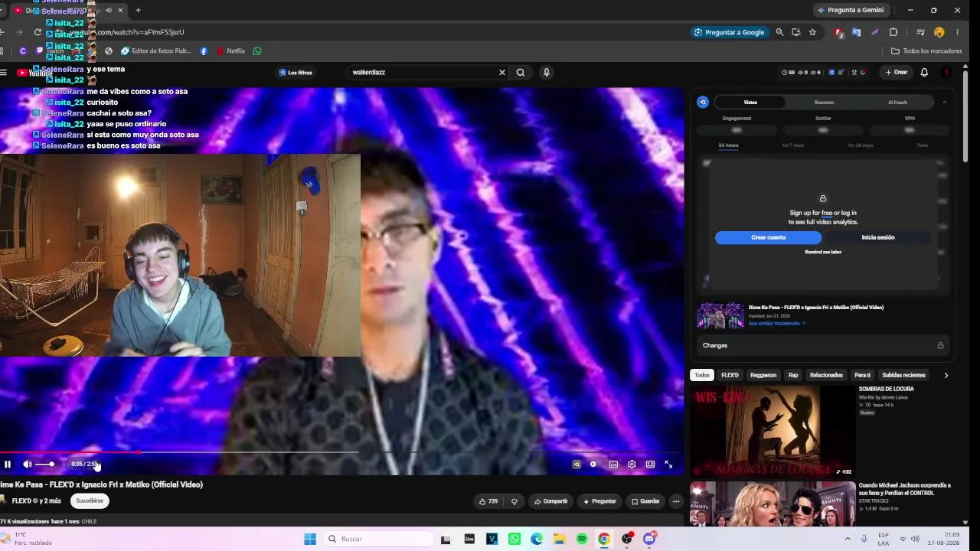This screenshot has height=551, width=980.
Task: Open Chrome extensions puzzle icon
Action: (x=893, y=32)
